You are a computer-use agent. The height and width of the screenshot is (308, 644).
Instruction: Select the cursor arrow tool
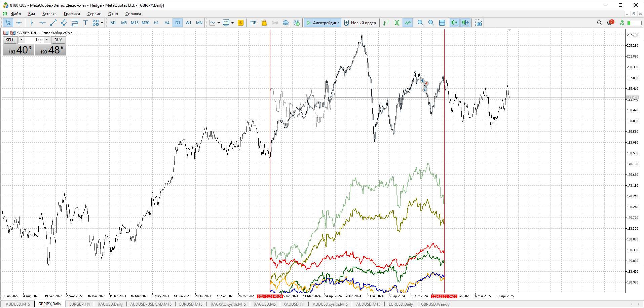click(8, 23)
